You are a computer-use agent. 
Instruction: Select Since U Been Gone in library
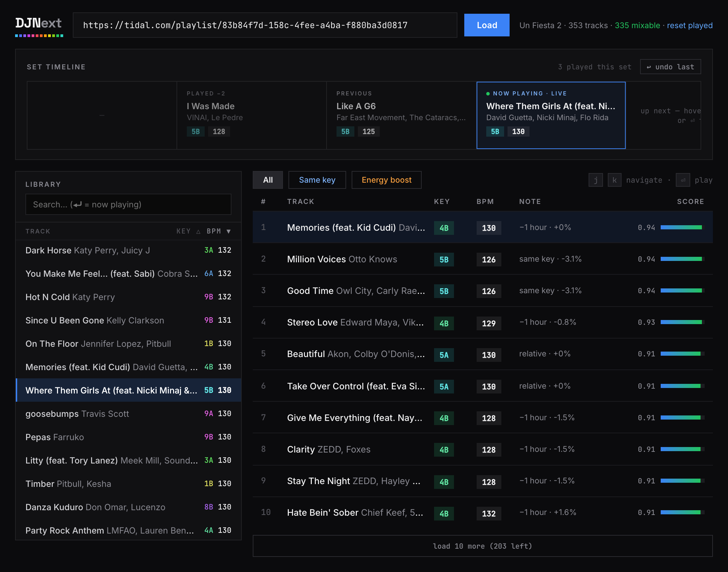coord(128,320)
